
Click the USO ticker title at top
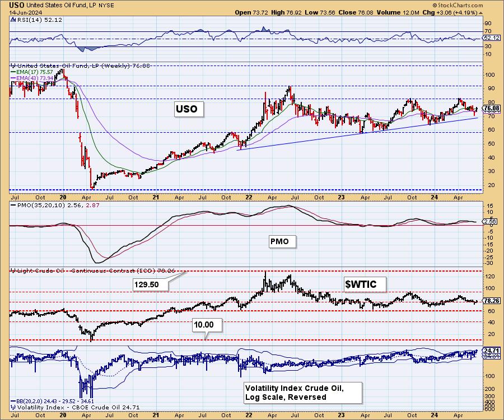(17, 5)
